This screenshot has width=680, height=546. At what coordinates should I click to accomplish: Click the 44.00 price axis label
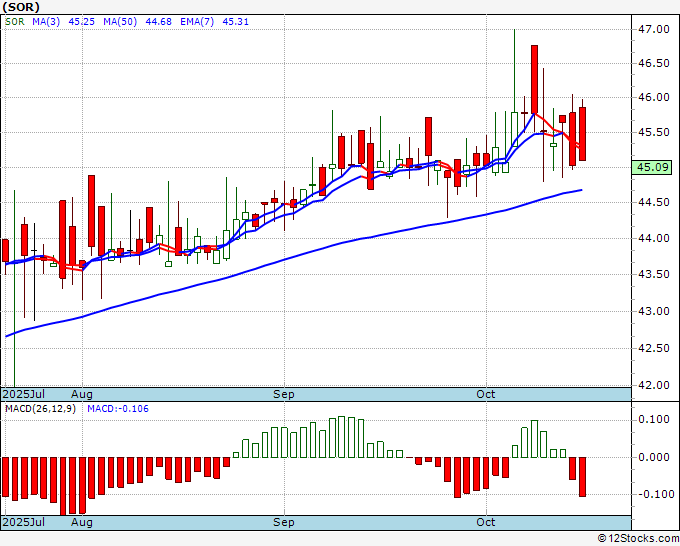tap(654, 239)
